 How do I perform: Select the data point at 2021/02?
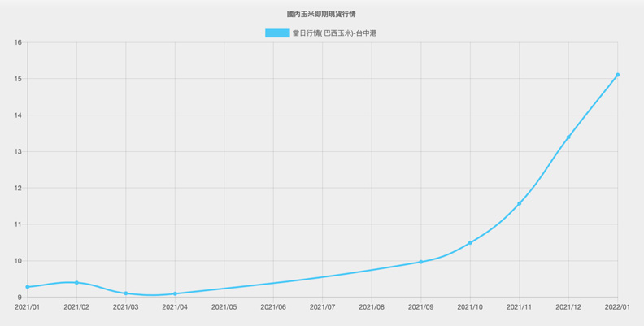click(76, 283)
